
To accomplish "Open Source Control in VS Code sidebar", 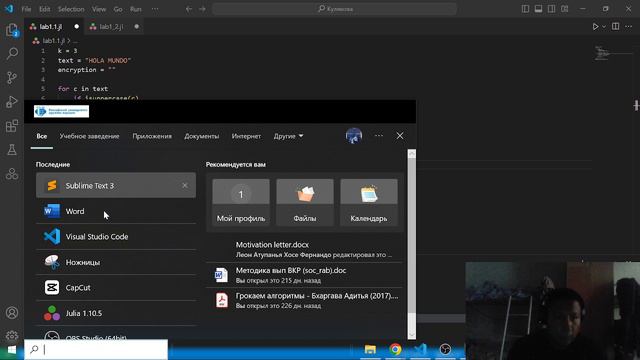I will (x=12, y=77).
